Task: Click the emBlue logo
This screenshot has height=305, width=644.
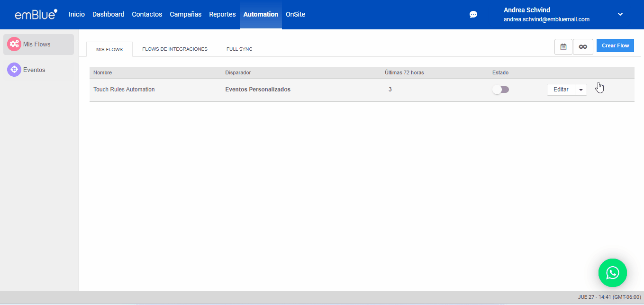Action: (x=36, y=14)
